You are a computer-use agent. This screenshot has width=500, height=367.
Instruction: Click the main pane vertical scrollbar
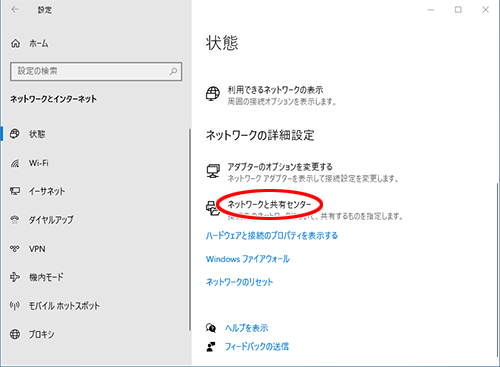[x=498, y=270]
